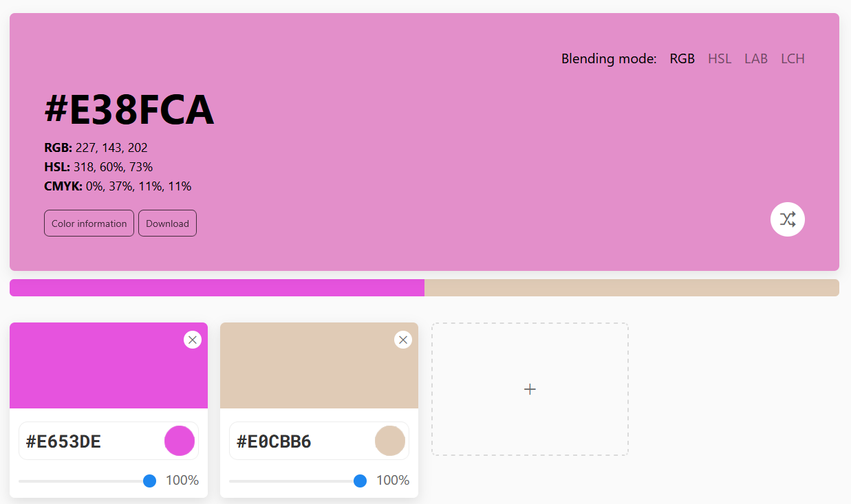Viewport: 851px width, 504px height.
Task: Click the blended #E38FCA hex heading
Action: (x=129, y=110)
